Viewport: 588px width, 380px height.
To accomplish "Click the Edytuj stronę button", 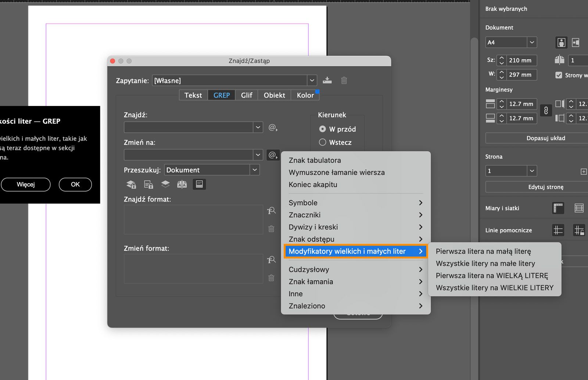I will [546, 187].
